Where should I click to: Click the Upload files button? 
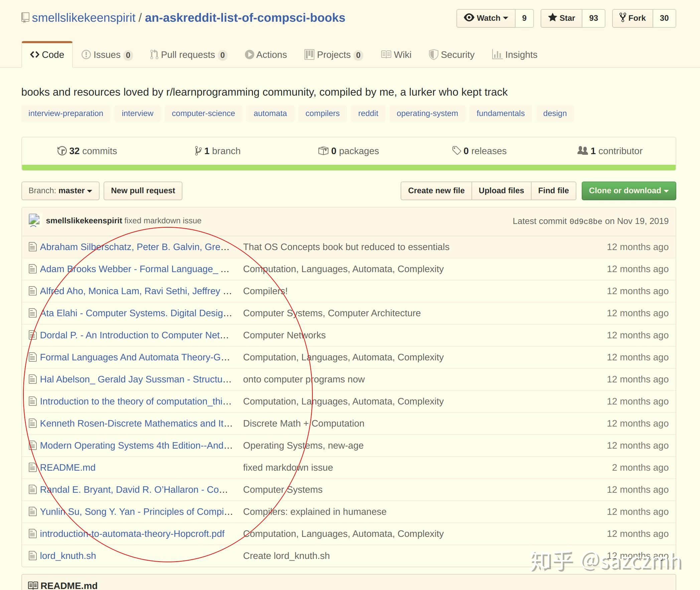click(x=502, y=191)
